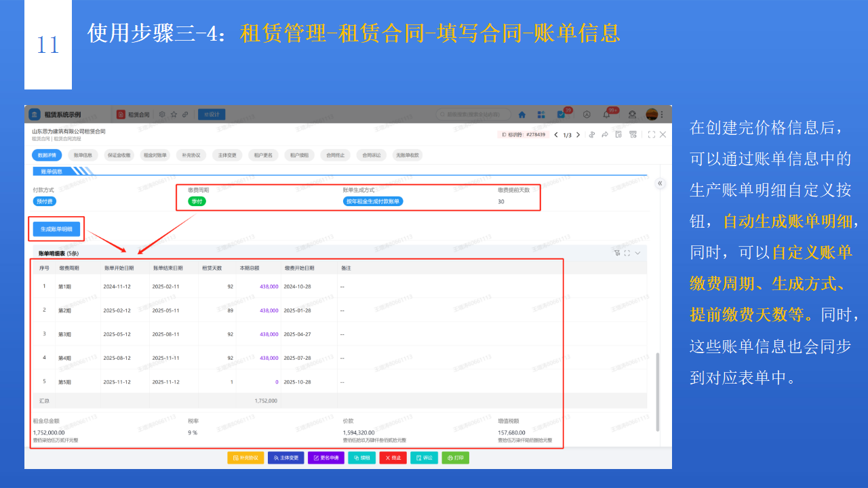The image size is (868, 488).
Task: Toggle the favorite star next to 租赁合同
Action: click(174, 114)
